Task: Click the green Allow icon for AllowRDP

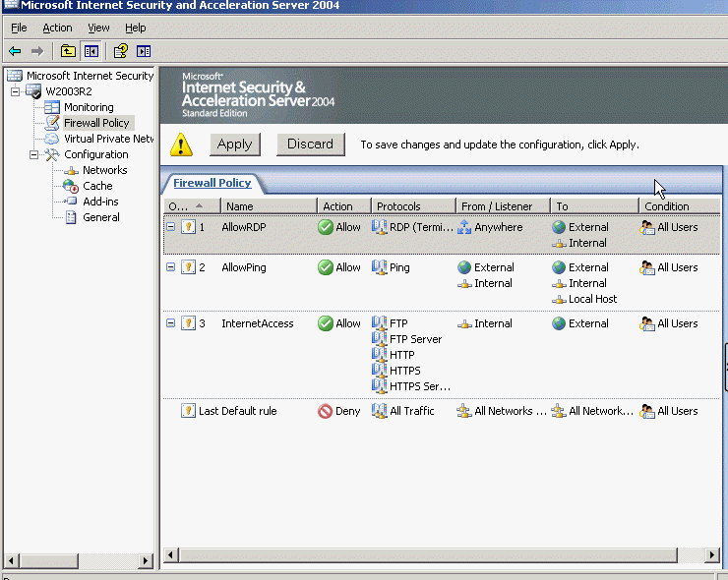Action: coord(326,227)
